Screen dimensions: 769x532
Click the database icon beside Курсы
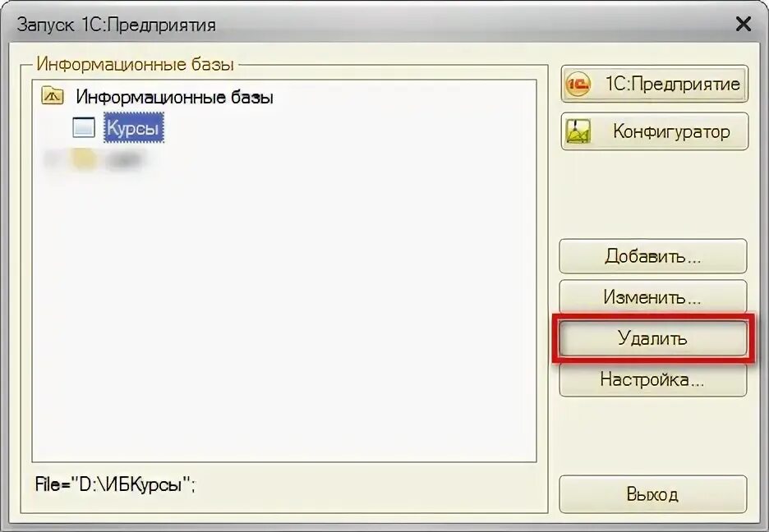(83, 128)
